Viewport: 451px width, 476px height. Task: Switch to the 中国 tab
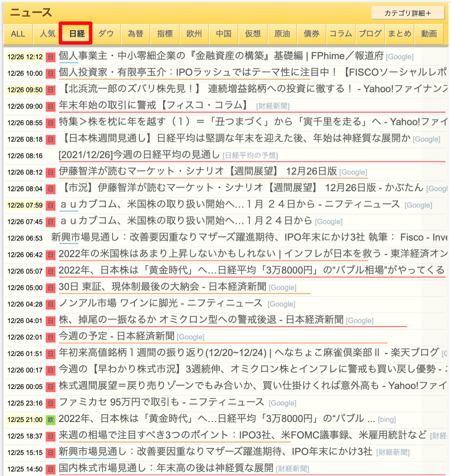coord(224,34)
